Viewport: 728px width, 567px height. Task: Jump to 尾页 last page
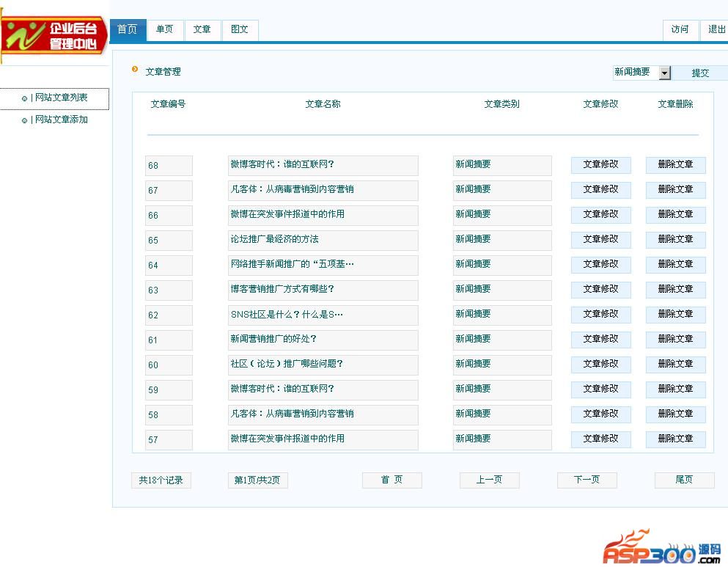(x=684, y=480)
